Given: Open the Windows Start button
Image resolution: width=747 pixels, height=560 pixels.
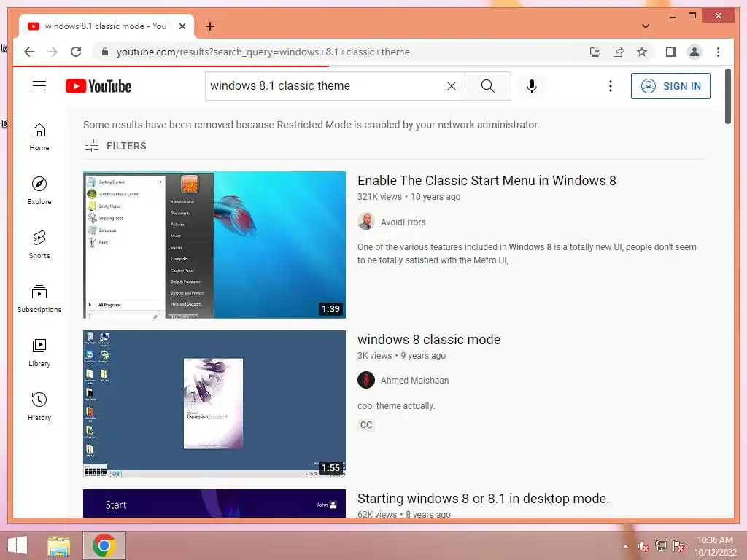Looking at the screenshot, I should click(18, 545).
